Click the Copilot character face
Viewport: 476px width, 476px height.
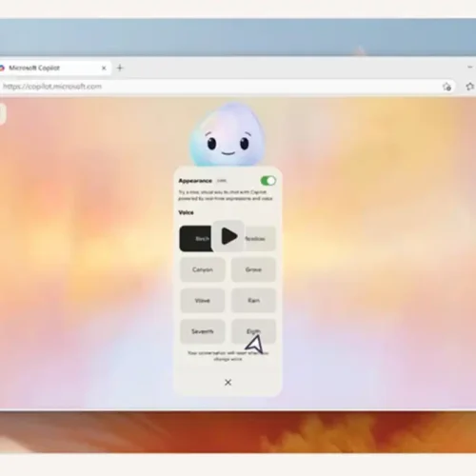coord(228,135)
